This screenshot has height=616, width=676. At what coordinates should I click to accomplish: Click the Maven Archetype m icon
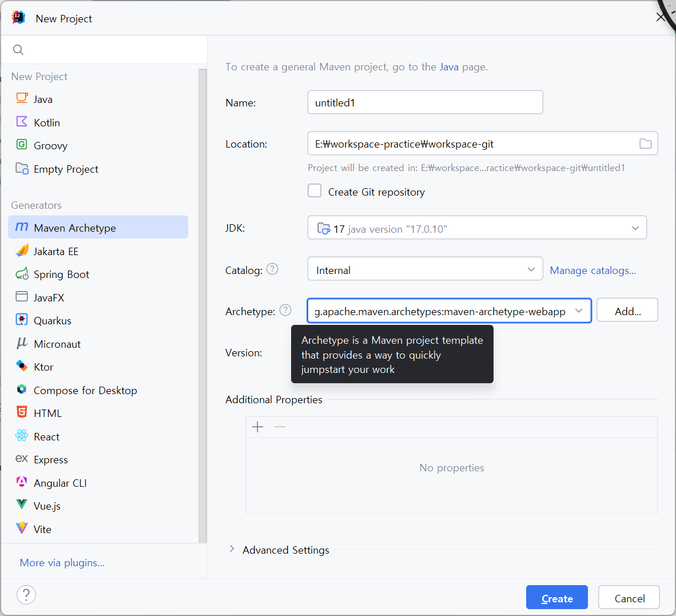point(22,226)
